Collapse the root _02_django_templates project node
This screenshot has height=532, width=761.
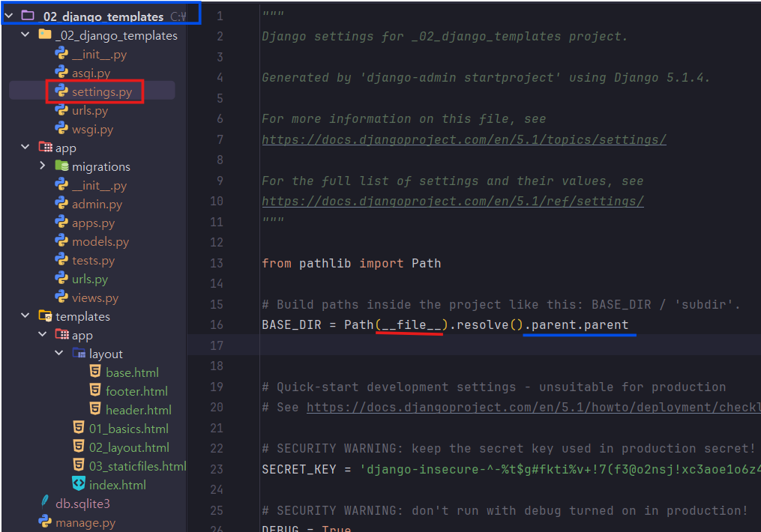pyautogui.click(x=9, y=16)
